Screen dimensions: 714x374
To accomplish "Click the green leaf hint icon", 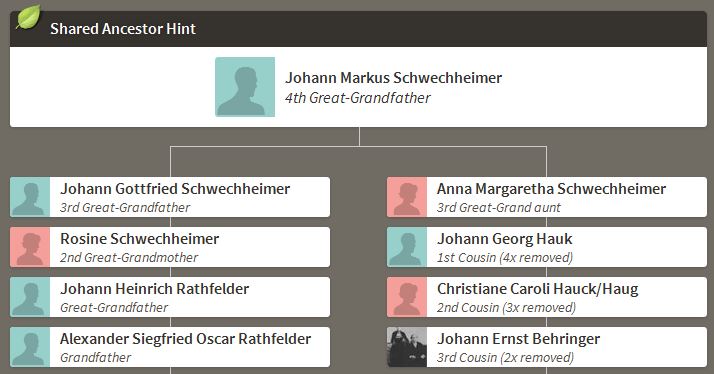I will point(28,17).
